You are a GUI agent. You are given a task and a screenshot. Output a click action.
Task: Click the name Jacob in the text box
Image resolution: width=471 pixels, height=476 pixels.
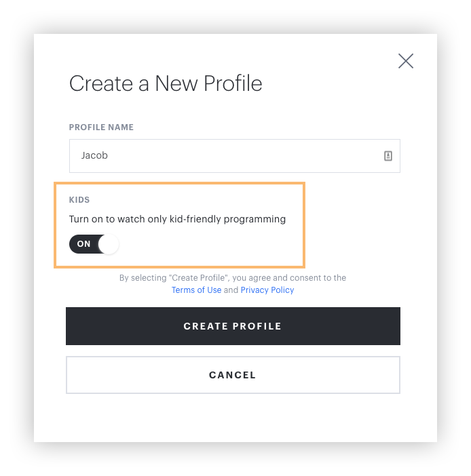pos(94,156)
